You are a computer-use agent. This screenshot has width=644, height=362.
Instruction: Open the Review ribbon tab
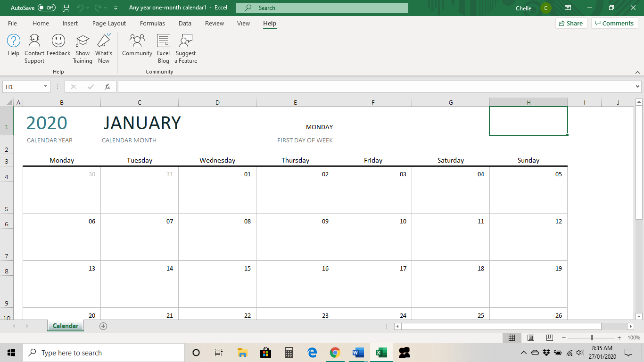pyautogui.click(x=214, y=23)
